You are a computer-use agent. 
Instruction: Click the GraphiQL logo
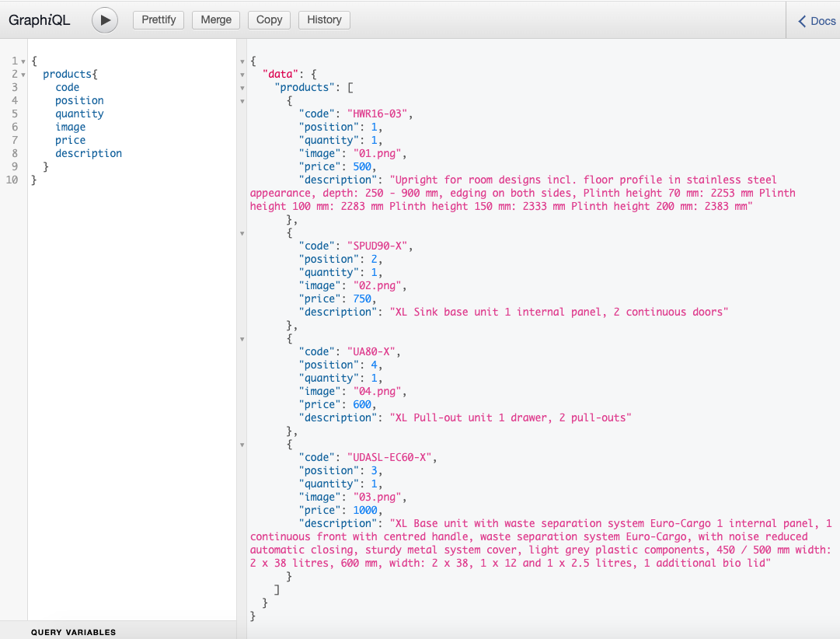[x=40, y=20]
